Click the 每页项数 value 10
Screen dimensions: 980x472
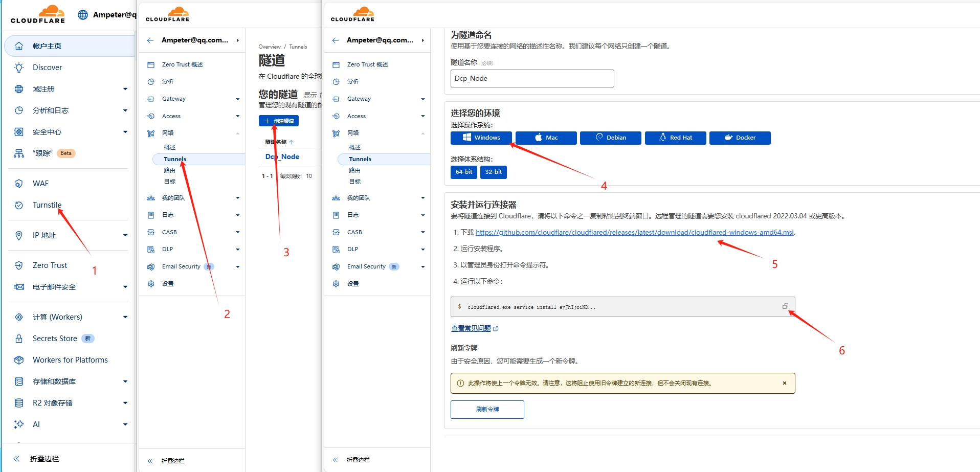coord(309,176)
